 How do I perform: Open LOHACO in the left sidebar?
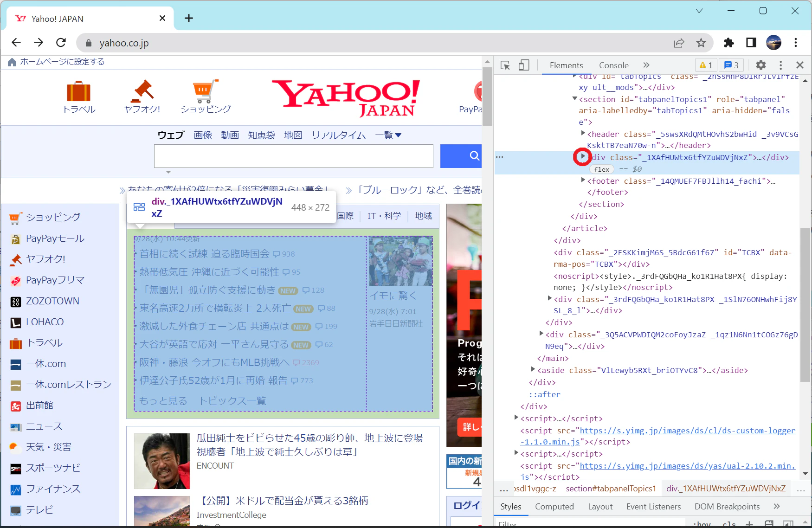(45, 322)
